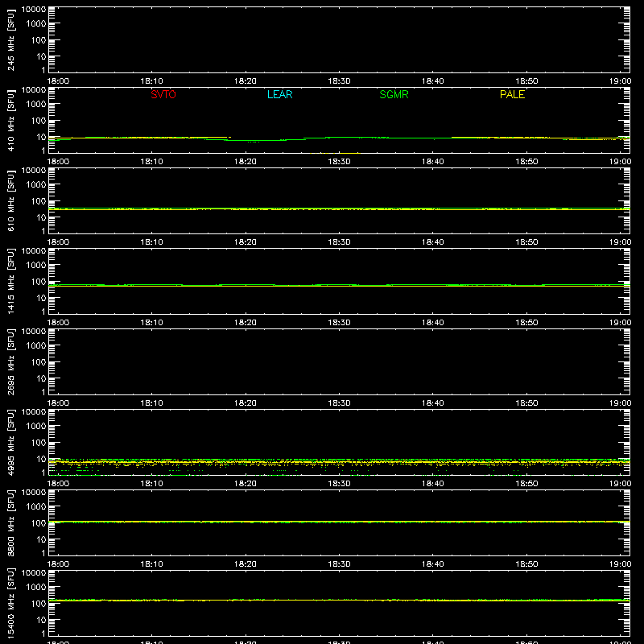Image resolution: width=644 pixels, height=644 pixels.
Task: Click the 2695 MHz [SFU] axis title
Action: pyautogui.click(x=10, y=361)
